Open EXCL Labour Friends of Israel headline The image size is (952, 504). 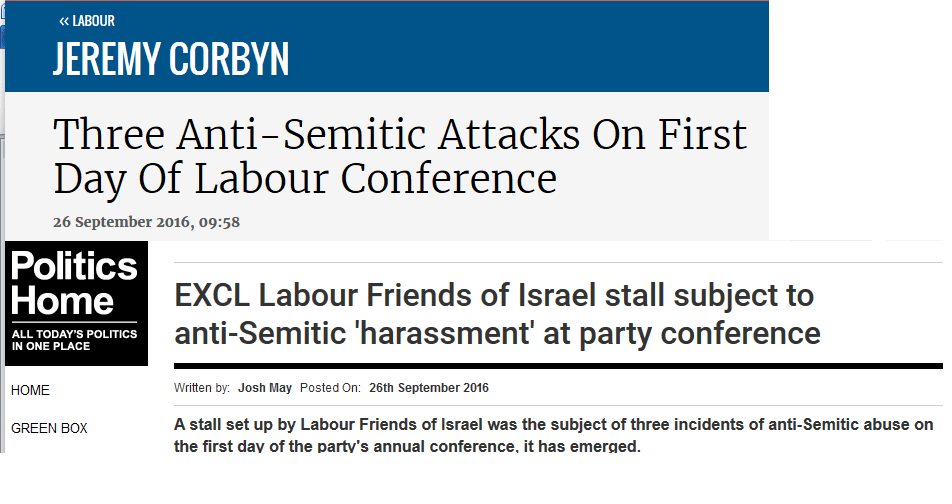pos(497,315)
